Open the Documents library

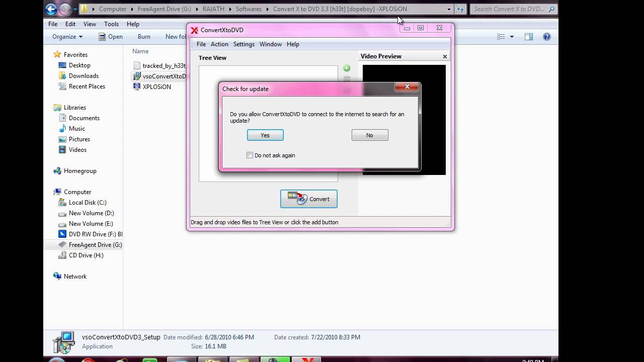(84, 118)
